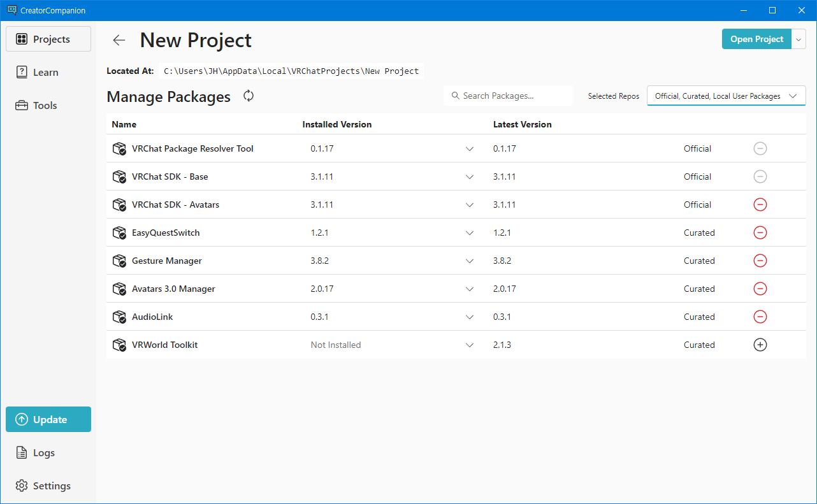The width and height of the screenshot is (817, 504).
Task: Expand the Selected Repos dropdown
Action: tap(727, 96)
